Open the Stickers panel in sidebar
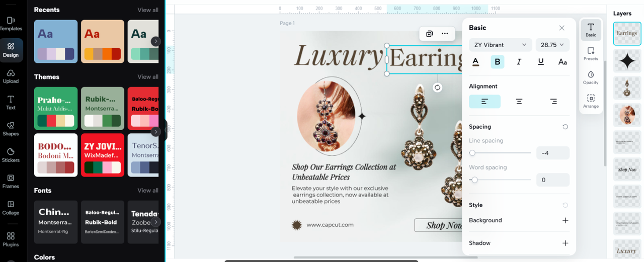This screenshot has width=644, height=262. click(x=11, y=155)
